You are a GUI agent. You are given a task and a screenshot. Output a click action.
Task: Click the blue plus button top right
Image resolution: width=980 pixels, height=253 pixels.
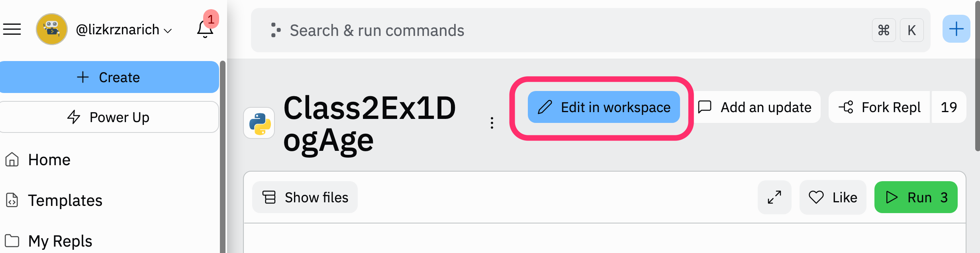click(956, 29)
